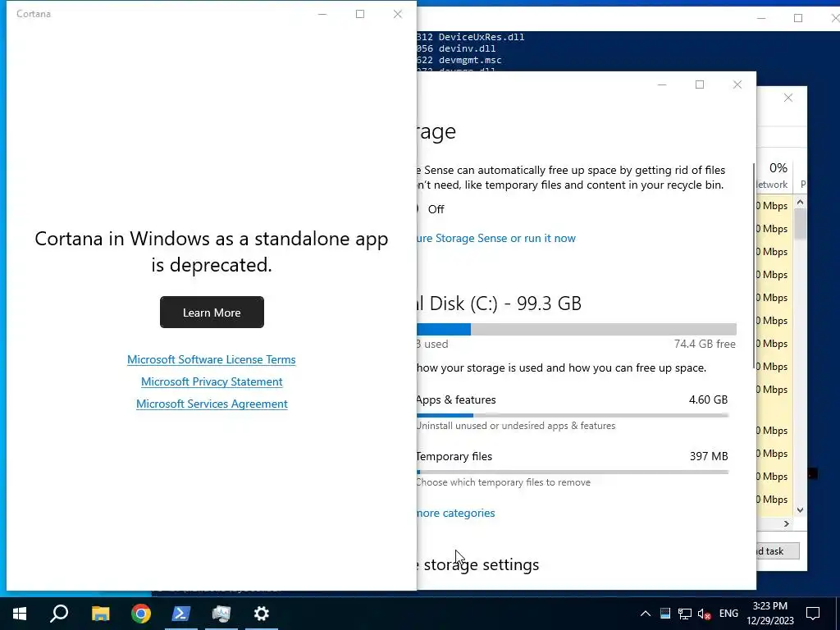
Task: Click the muted speaker volume icon
Action: (x=704, y=614)
